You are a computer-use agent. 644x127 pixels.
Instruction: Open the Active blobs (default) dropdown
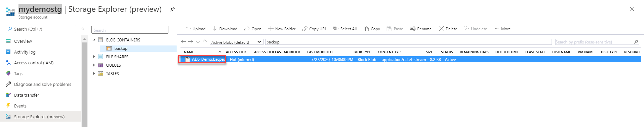tap(237, 42)
